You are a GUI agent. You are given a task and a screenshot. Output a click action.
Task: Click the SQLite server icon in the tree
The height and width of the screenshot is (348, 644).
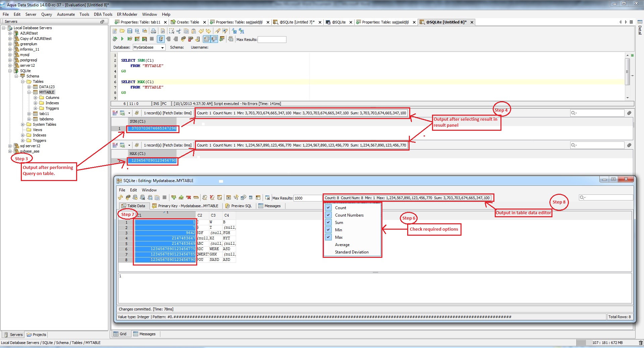16,71
